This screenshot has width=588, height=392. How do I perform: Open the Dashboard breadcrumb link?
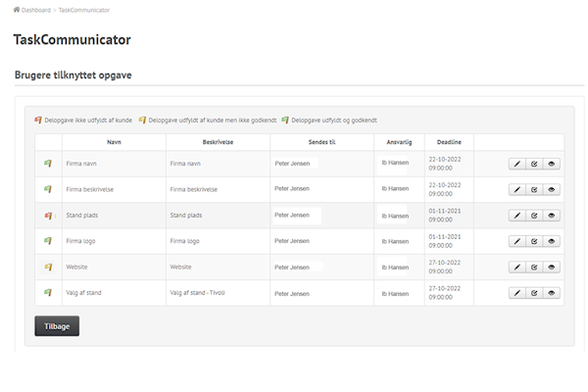pyautogui.click(x=35, y=10)
